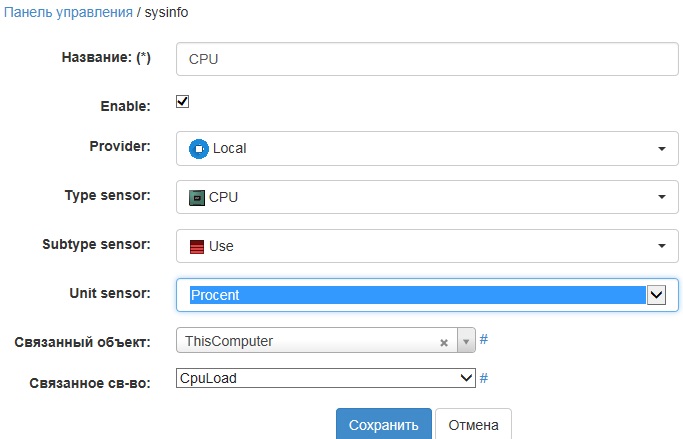Screen dimensions: 683x439
Task: Click the red Use subtype icon
Action: tap(197, 247)
